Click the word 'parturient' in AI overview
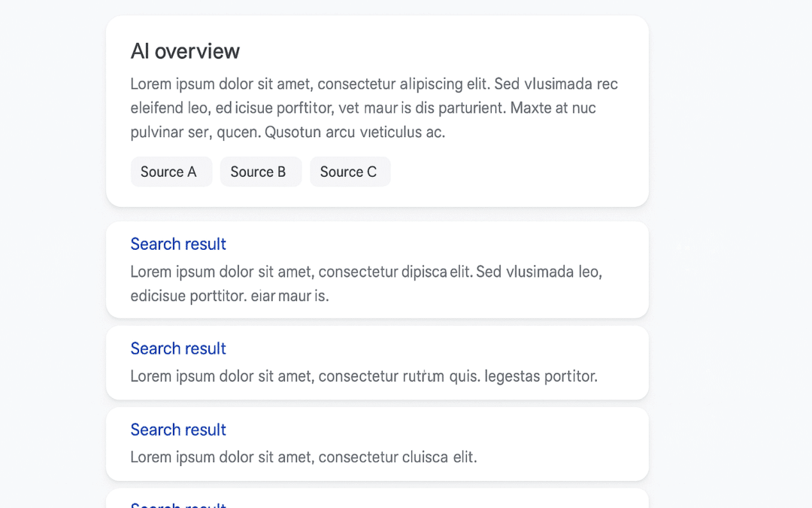This screenshot has width=812, height=508. (466, 108)
